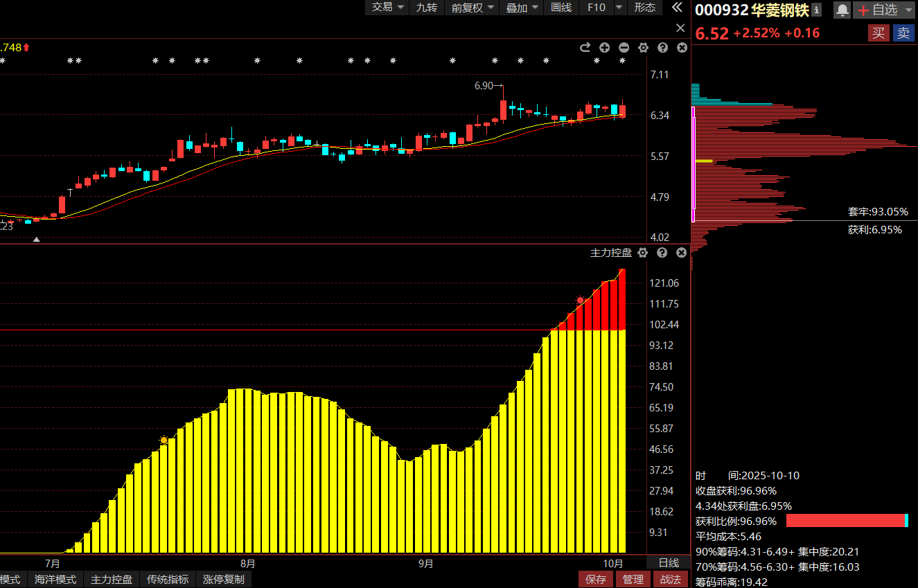Click the redo arrow icon above the chart
Screen dimensions: 918x588
tap(585, 48)
